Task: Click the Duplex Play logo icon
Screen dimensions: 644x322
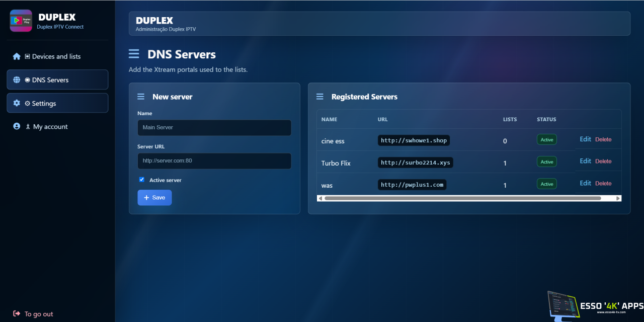Action: (x=21, y=21)
